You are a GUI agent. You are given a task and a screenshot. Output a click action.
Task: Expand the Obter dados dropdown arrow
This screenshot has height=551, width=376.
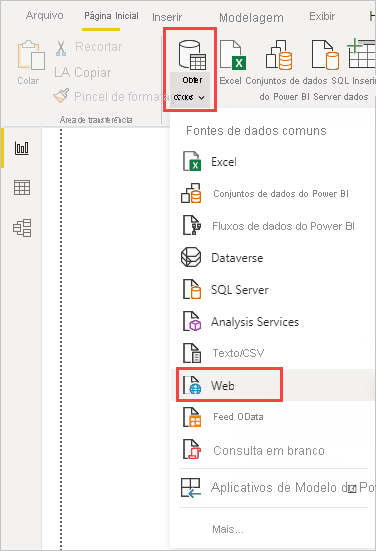pyautogui.click(x=201, y=98)
